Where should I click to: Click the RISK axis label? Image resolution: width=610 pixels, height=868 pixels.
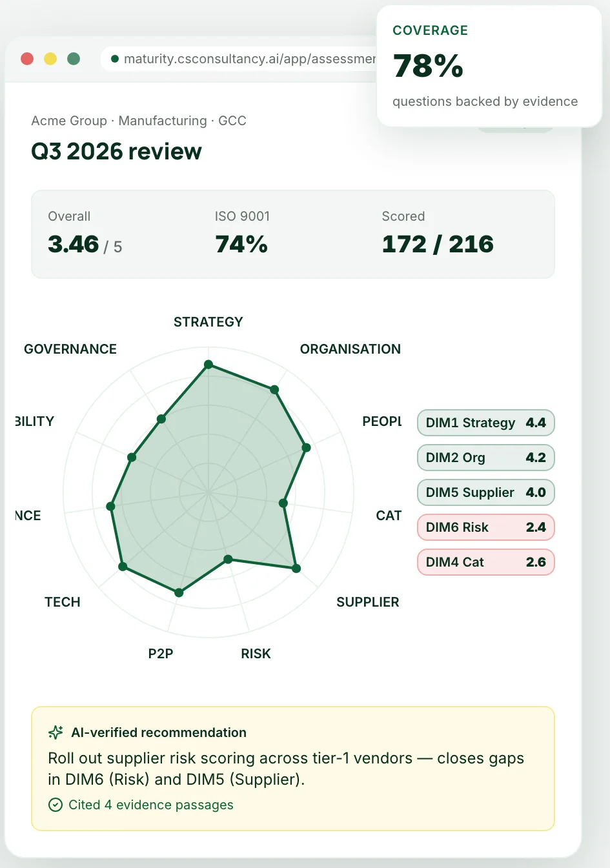click(256, 654)
